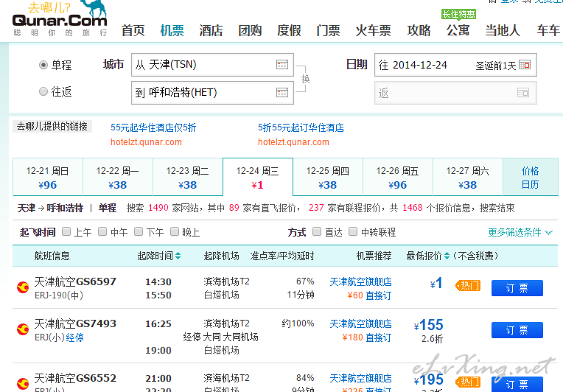Check 直达 direct flight filter
The height and width of the screenshot is (392, 563).
(317, 231)
